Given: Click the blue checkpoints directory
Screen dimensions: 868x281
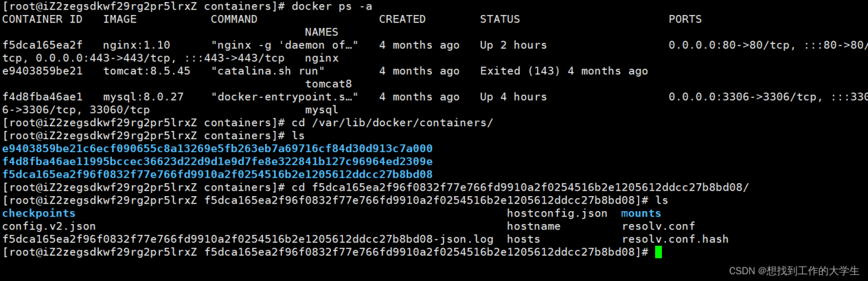Looking at the screenshot, I should click(39, 213).
